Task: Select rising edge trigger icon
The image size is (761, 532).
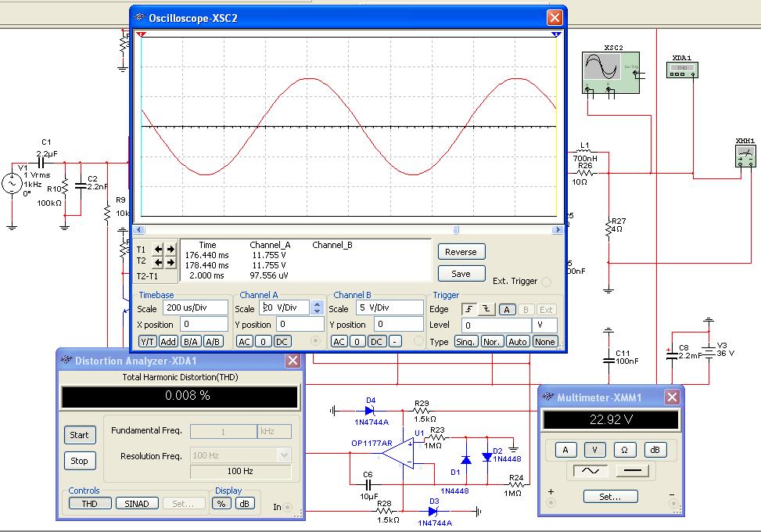Action: [468, 309]
